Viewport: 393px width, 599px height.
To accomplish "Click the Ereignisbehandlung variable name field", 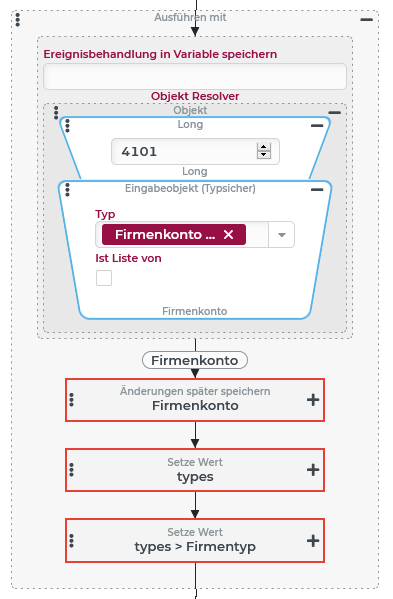I will coord(195,77).
